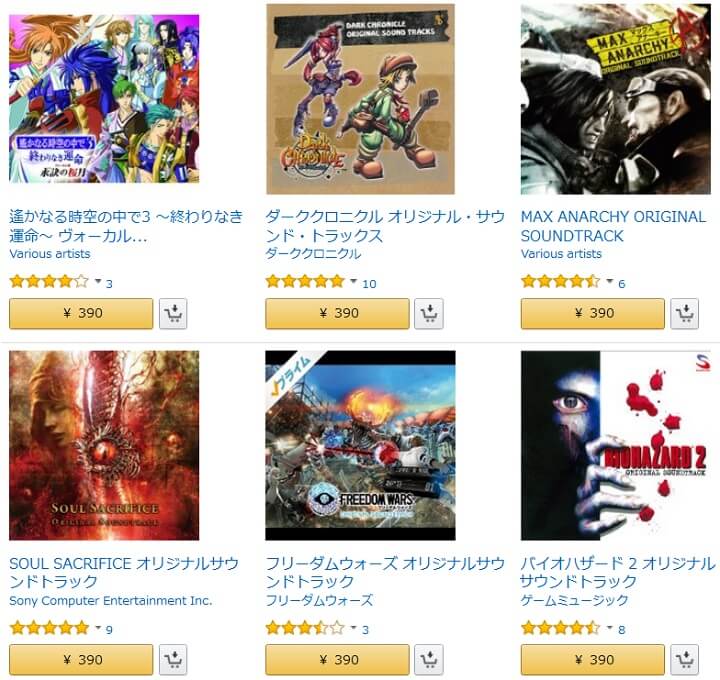Add Freedom Wars soundtrack to cart
Screen dimensions: 720x680
tap(429, 660)
